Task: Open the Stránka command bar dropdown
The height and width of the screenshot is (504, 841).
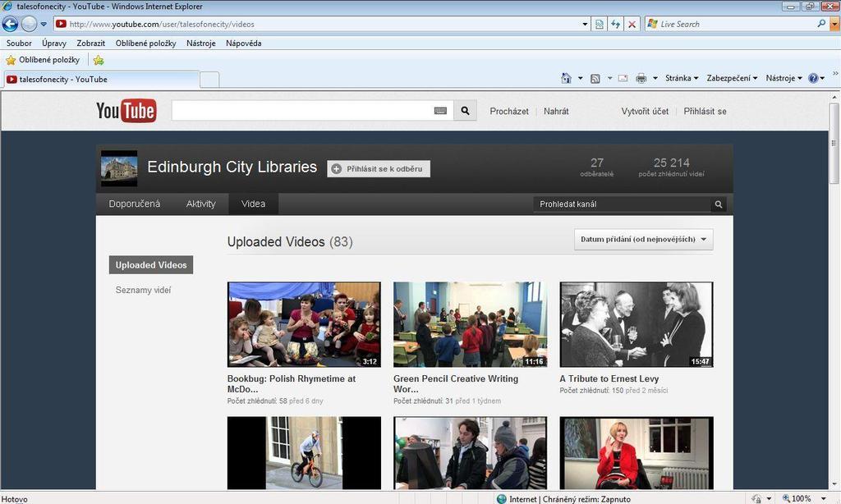Action: tap(682, 78)
